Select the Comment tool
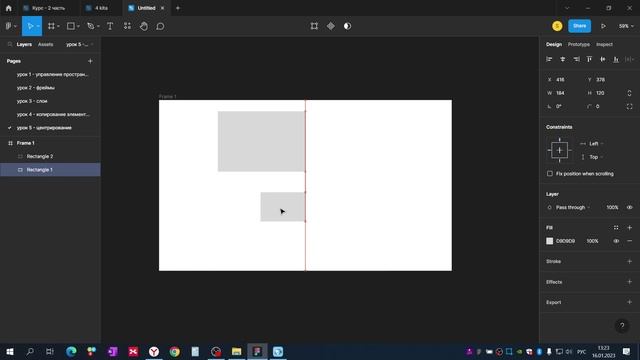 [160, 26]
